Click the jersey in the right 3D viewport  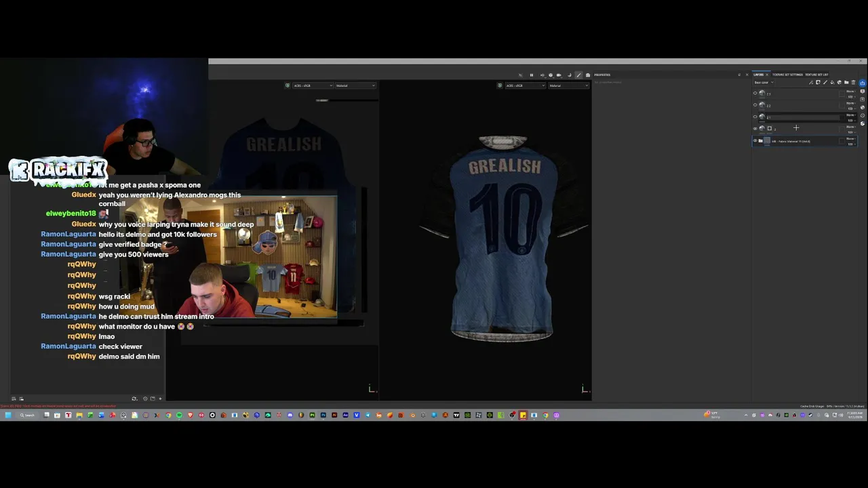(503, 237)
